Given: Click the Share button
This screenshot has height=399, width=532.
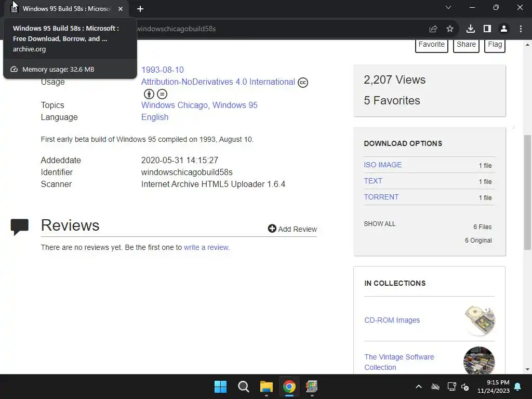Looking at the screenshot, I should coord(466,45).
